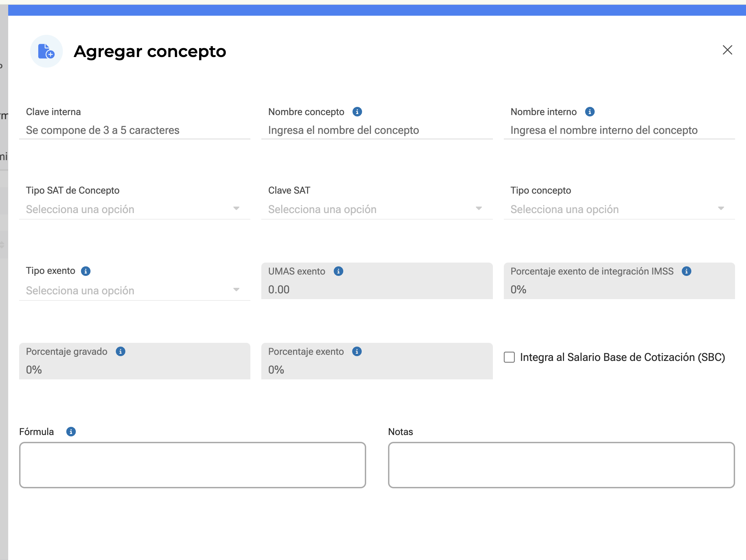Image resolution: width=746 pixels, height=560 pixels.
Task: Close the Agregar concepto dialog
Action: click(727, 50)
